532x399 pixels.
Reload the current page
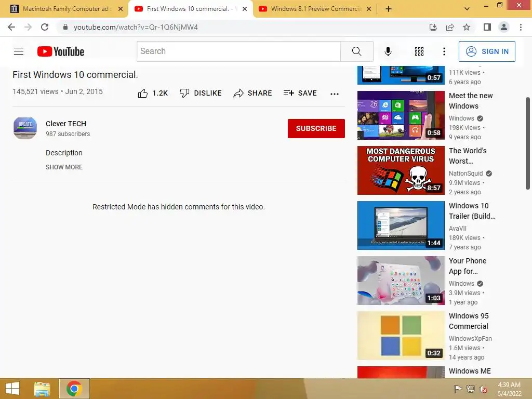pos(45,27)
